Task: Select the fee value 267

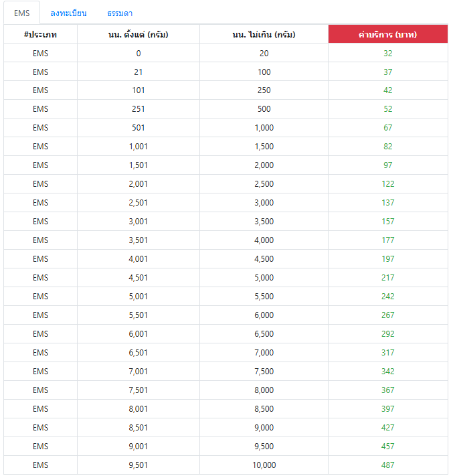Action: (x=388, y=315)
